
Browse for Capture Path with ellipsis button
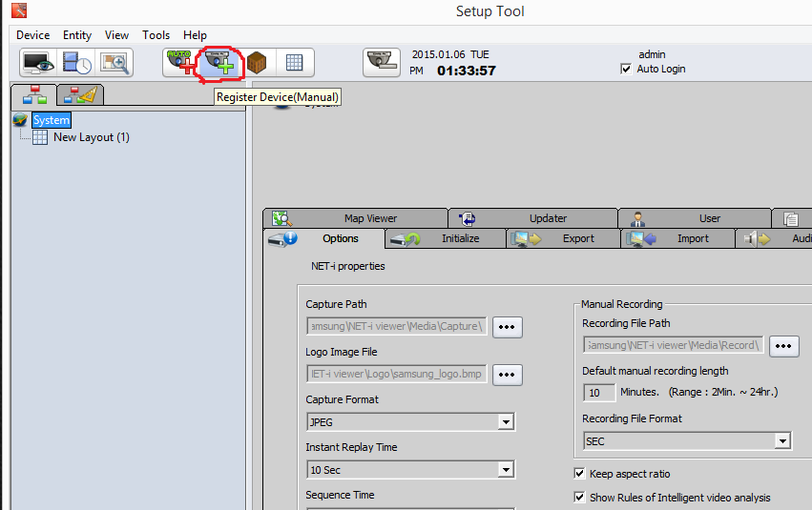507,327
